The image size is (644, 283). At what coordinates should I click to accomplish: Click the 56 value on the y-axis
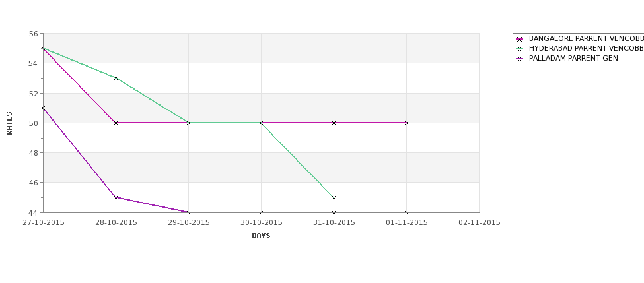33,34
